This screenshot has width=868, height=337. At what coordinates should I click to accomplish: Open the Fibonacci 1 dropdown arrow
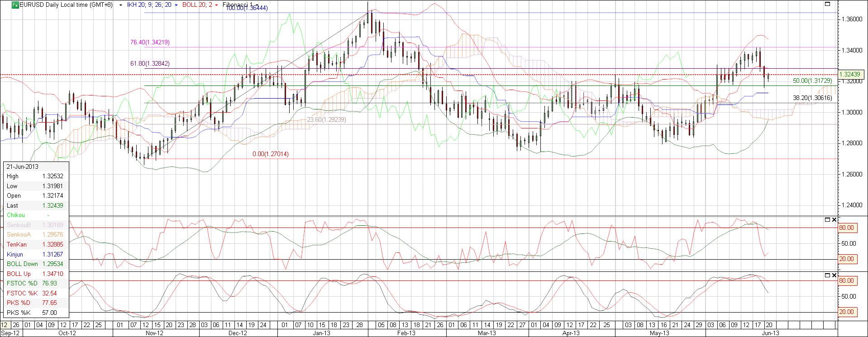pos(258,5)
